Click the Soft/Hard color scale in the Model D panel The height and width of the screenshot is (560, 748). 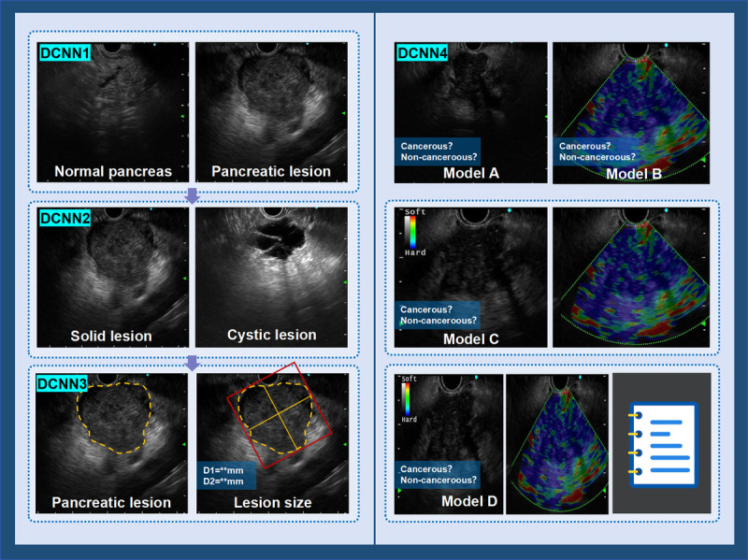coord(409,399)
